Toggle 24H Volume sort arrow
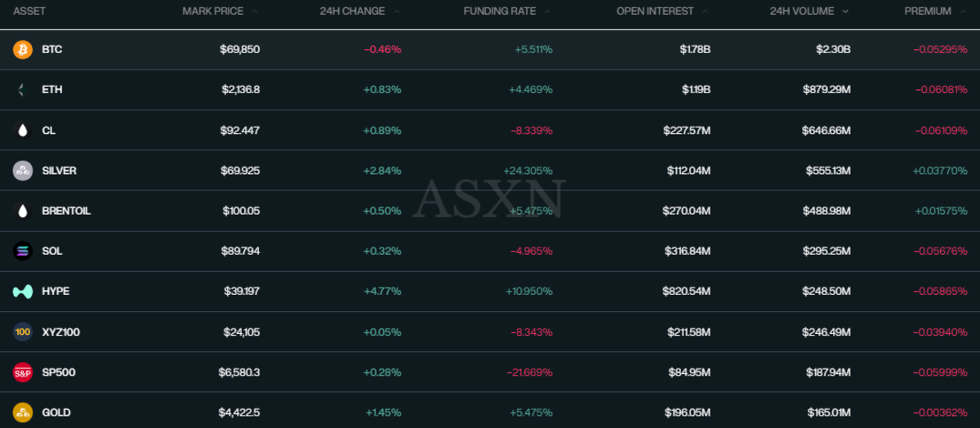 click(845, 11)
